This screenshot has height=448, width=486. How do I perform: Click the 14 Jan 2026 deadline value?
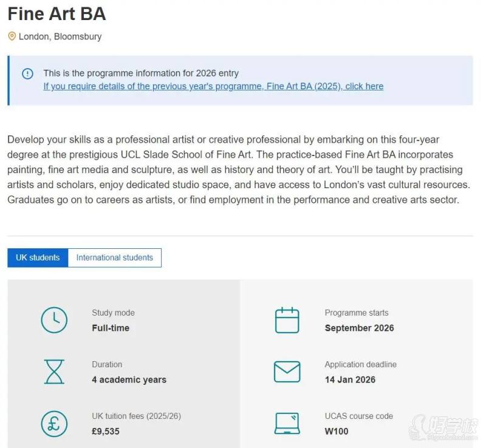coord(350,379)
